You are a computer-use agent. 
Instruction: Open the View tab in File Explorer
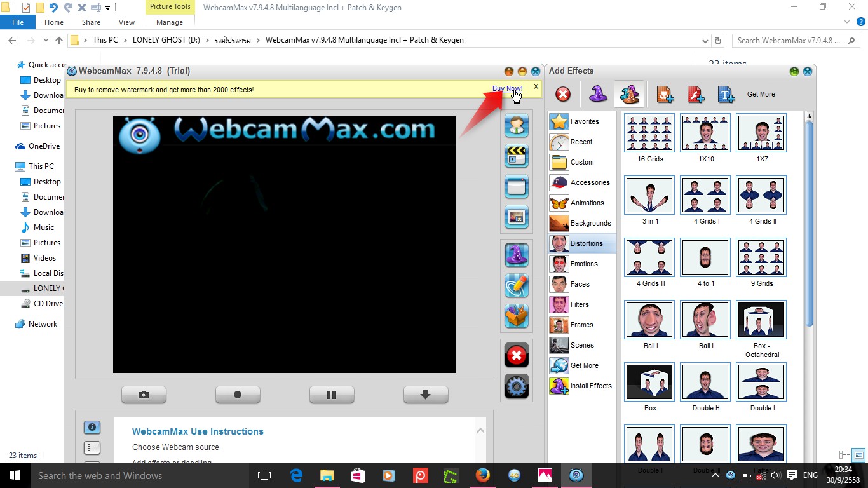tap(126, 22)
